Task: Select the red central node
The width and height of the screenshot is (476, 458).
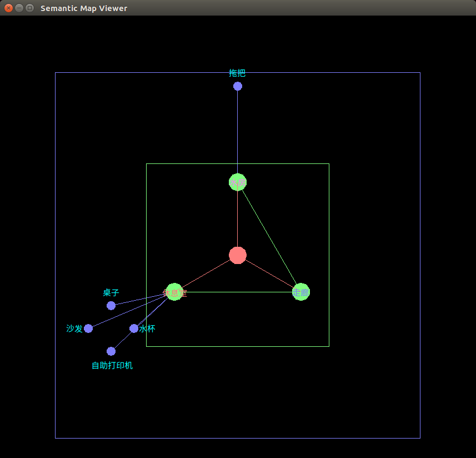Action: pos(238,255)
